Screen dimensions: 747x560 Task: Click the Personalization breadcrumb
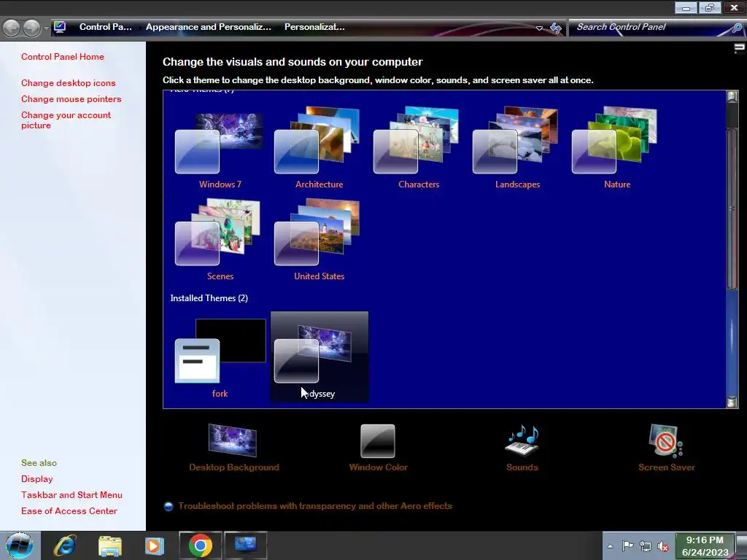tap(314, 27)
